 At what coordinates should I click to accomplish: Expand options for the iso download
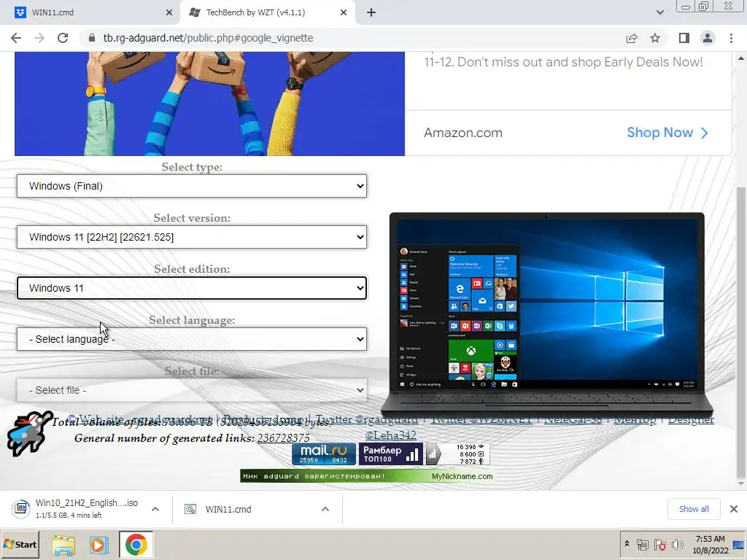155,509
